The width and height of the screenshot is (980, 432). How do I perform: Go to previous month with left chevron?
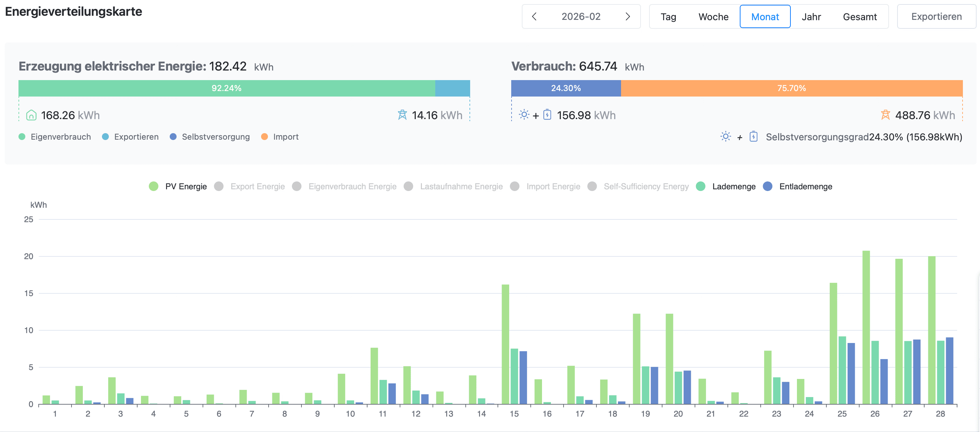[534, 17]
